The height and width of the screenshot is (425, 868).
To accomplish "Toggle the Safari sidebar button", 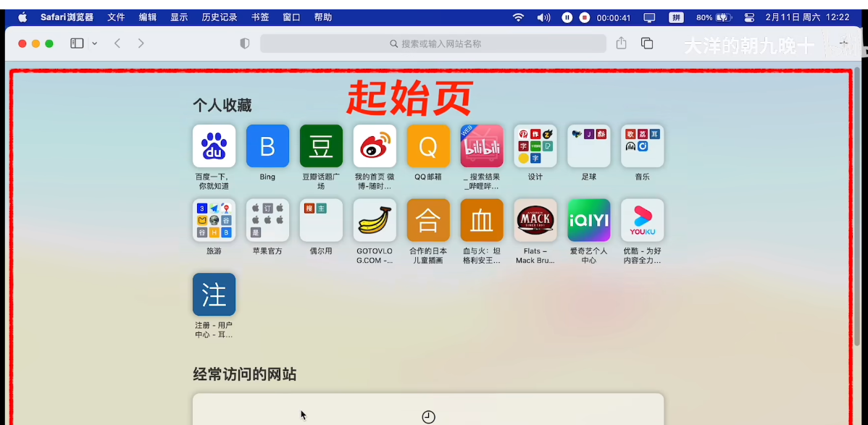I will pyautogui.click(x=77, y=43).
